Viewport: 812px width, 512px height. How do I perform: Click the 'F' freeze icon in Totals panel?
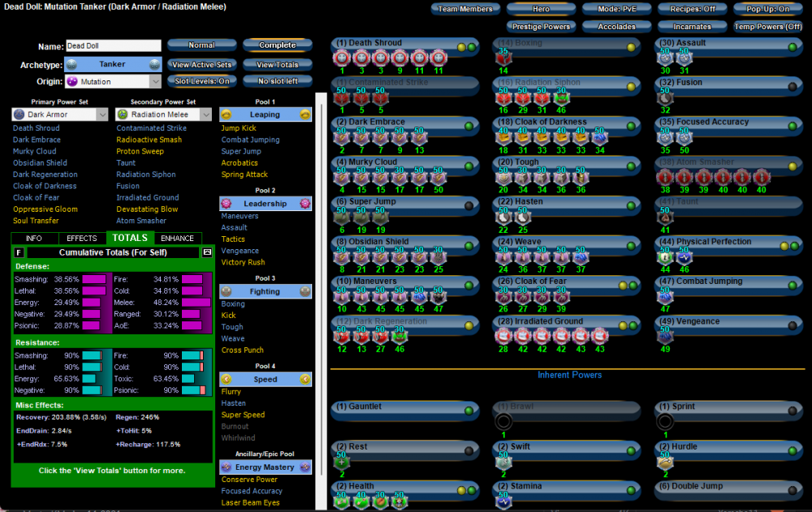point(19,252)
